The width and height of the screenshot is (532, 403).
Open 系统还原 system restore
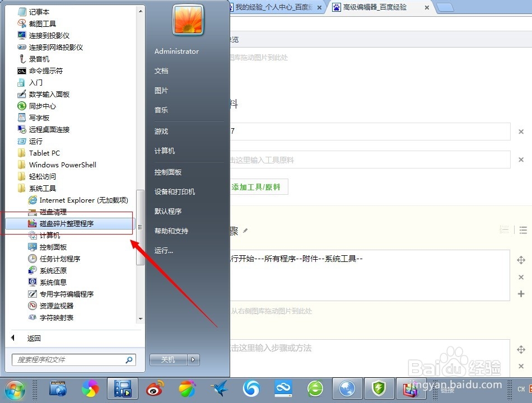pyautogui.click(x=48, y=271)
